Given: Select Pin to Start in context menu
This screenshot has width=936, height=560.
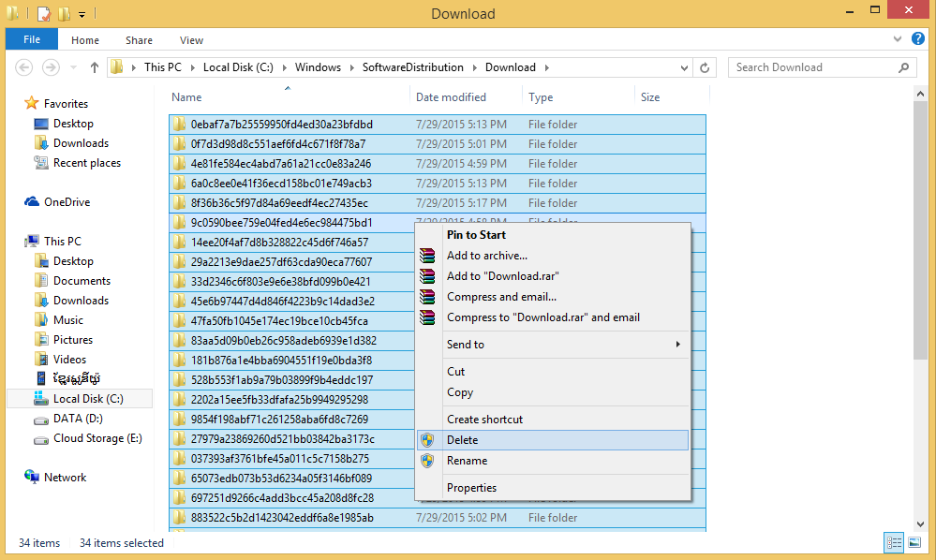Looking at the screenshot, I should [x=552, y=235].
